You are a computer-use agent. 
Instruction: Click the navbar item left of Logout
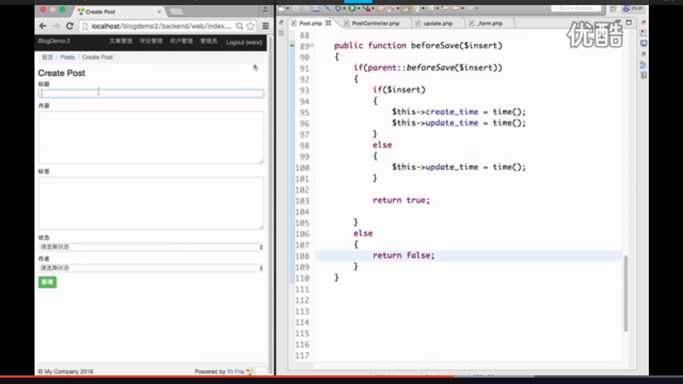point(209,41)
